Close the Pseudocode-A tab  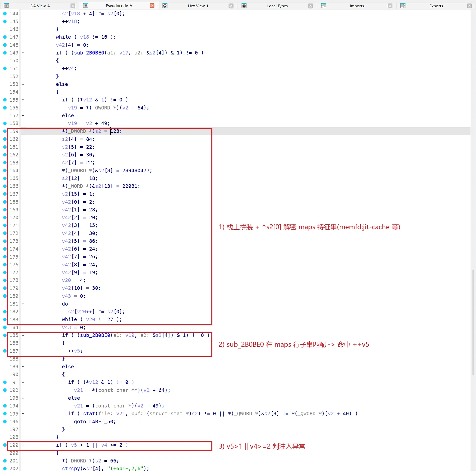[152, 6]
